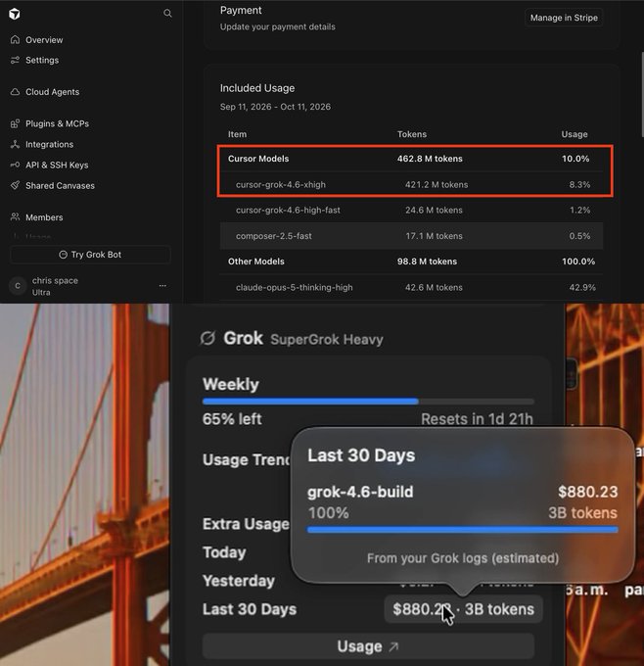Click the API & SSH Keys key icon
Screen dimensions: 644x666
point(16,165)
